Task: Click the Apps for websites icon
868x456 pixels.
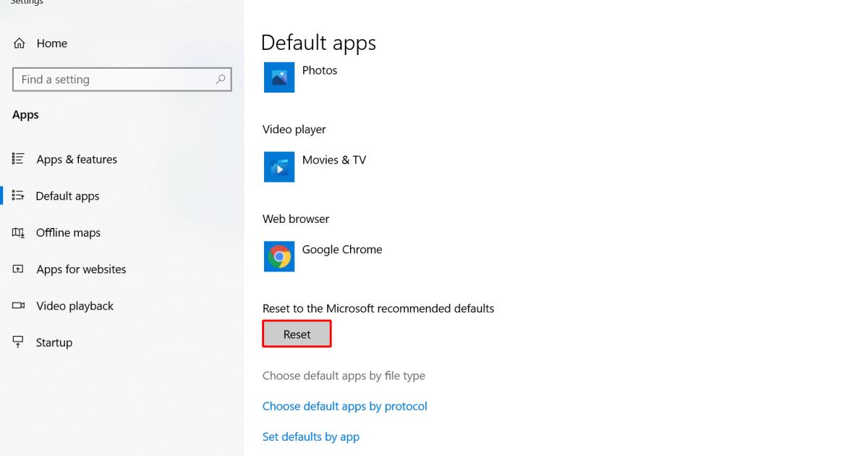Action: coord(19,269)
